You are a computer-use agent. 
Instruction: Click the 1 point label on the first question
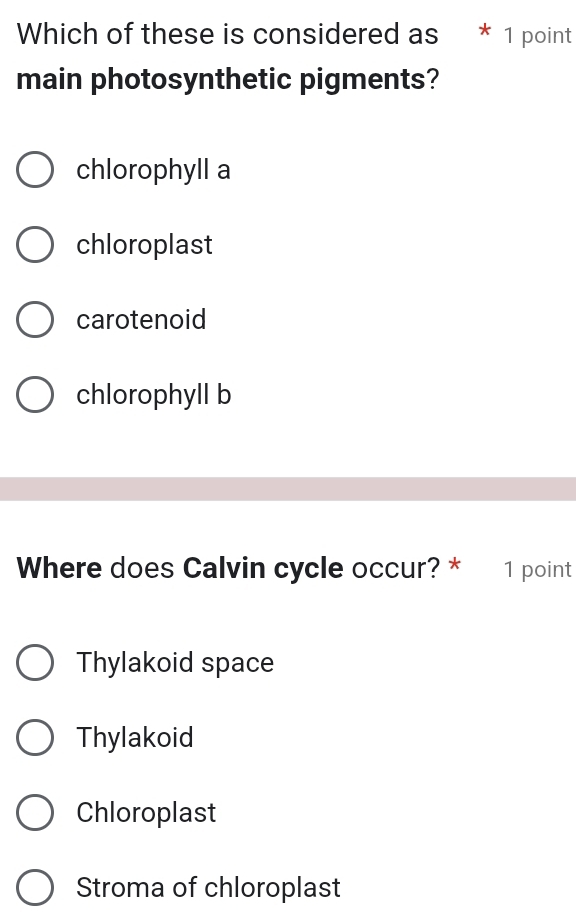(535, 35)
